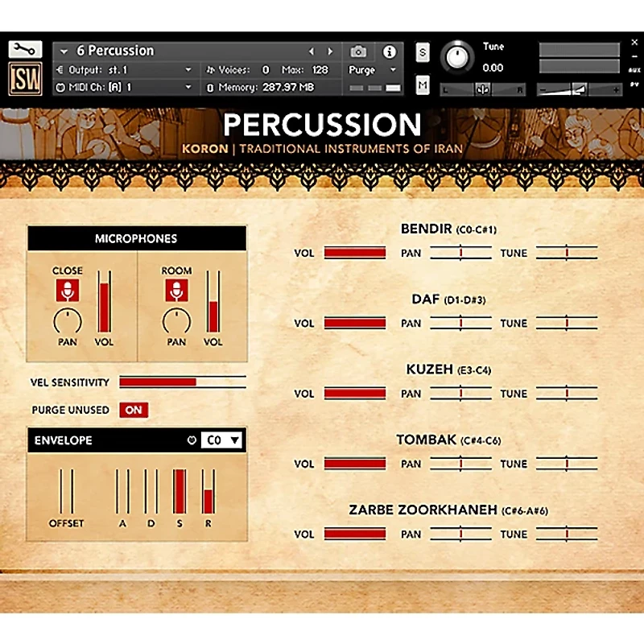Click the ISW logo icon

tap(25, 79)
